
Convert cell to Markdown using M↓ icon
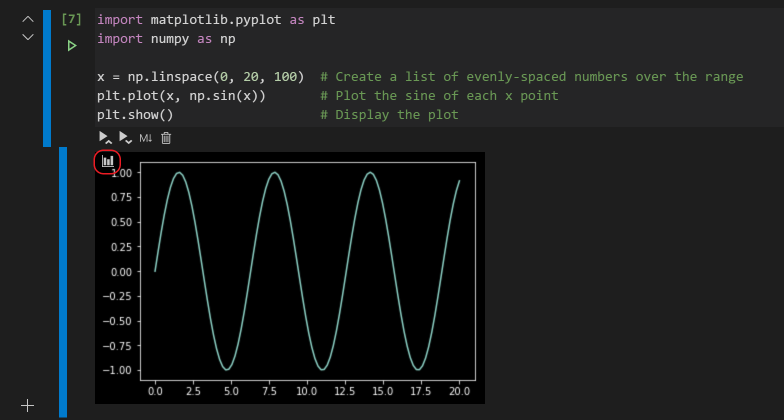point(145,137)
